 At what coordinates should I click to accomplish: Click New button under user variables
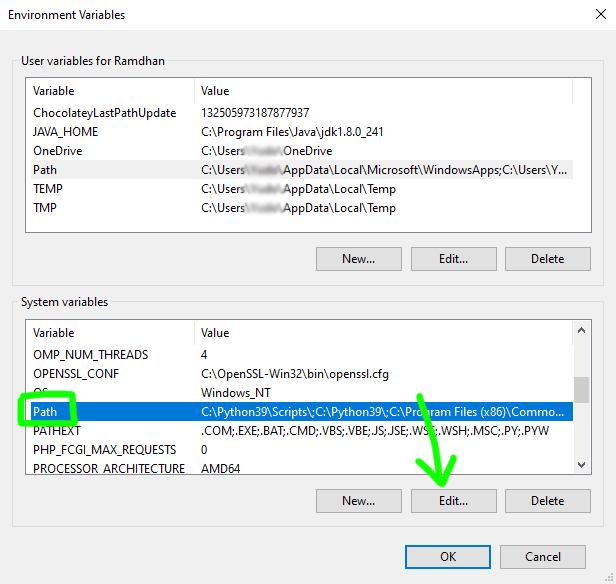coord(358,259)
